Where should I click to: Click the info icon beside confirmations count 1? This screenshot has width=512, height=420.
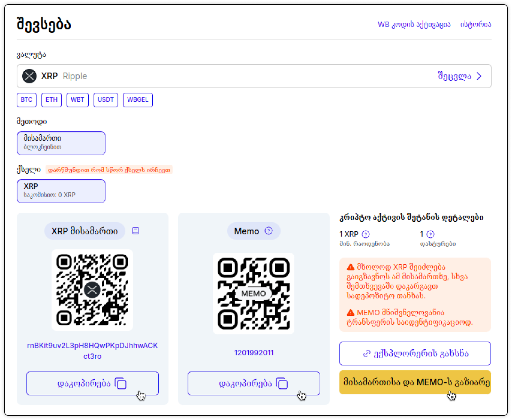[x=430, y=234]
